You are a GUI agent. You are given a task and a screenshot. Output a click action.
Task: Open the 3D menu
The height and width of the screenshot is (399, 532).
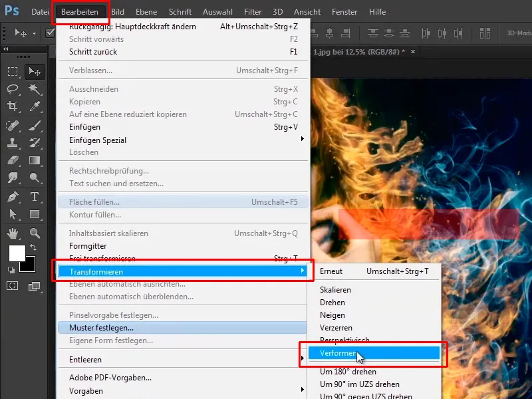pyautogui.click(x=277, y=12)
